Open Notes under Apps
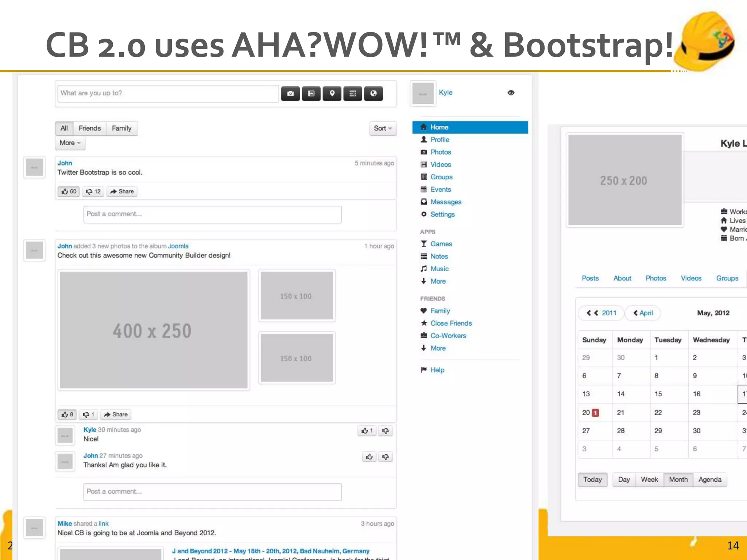 point(439,256)
